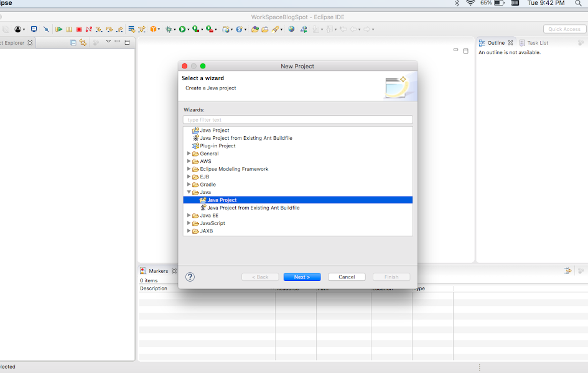Expand the Gradle wizard folder
This screenshot has width=588, height=373.
click(x=189, y=184)
